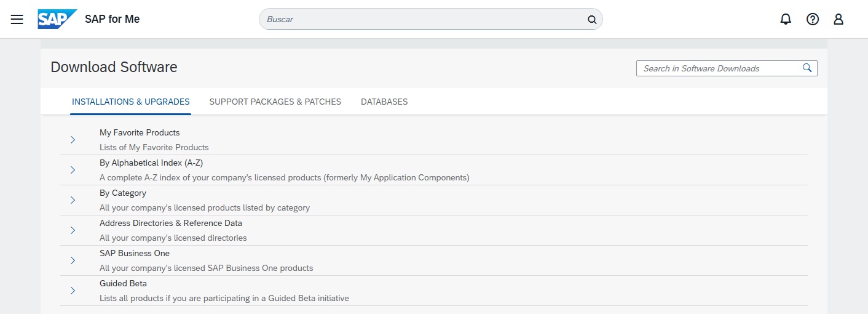Click the SAP logo
Screen dimensions: 868x314
[57, 19]
